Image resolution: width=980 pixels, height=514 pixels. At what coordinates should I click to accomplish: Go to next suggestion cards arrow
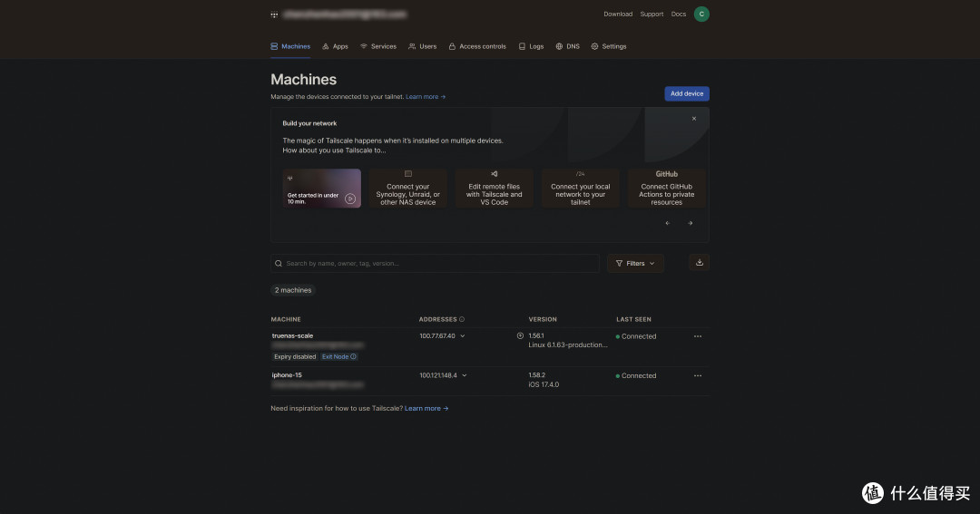point(690,223)
